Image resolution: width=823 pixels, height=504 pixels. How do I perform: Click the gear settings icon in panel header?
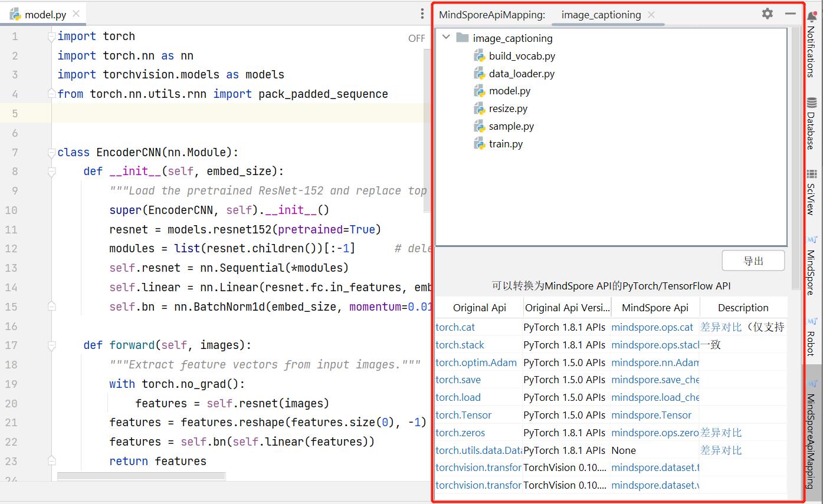[x=767, y=14]
